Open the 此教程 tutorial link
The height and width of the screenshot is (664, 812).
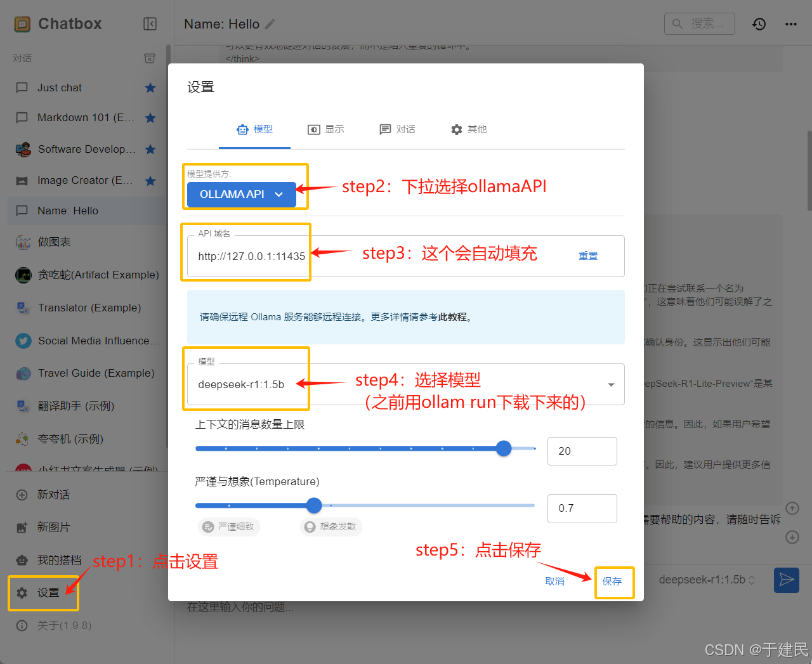(x=452, y=317)
